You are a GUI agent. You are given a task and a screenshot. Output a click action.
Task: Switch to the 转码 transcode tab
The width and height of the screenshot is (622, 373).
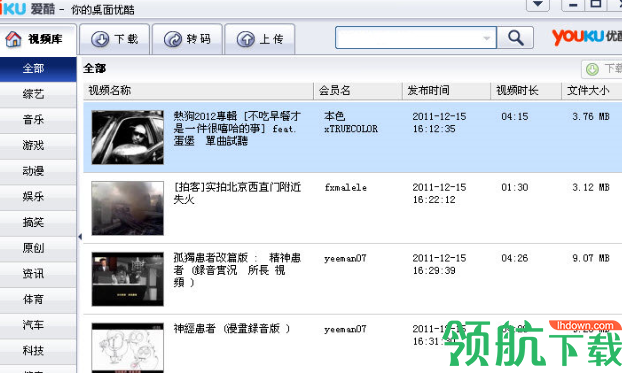click(x=187, y=39)
